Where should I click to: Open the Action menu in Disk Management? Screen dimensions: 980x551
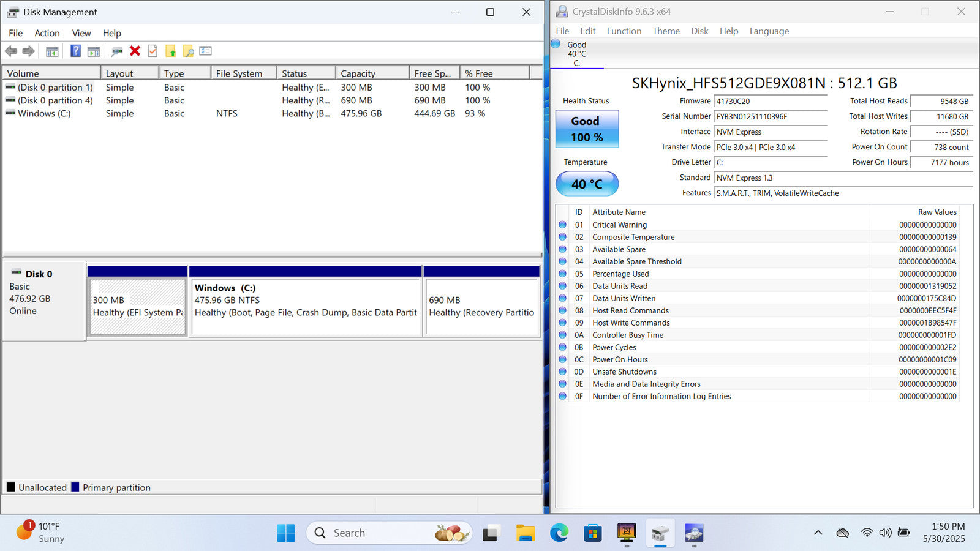[x=47, y=33]
